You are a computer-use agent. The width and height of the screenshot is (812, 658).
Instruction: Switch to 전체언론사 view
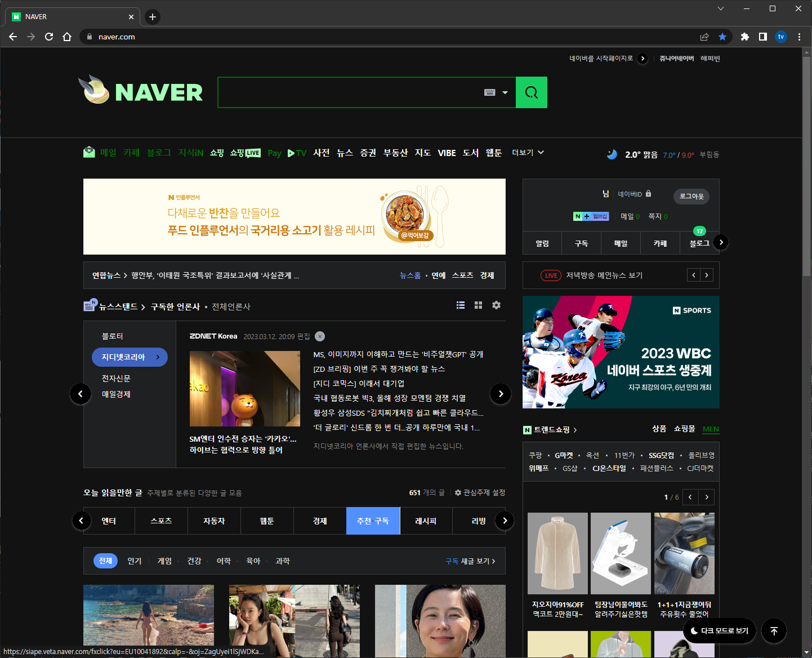click(231, 306)
